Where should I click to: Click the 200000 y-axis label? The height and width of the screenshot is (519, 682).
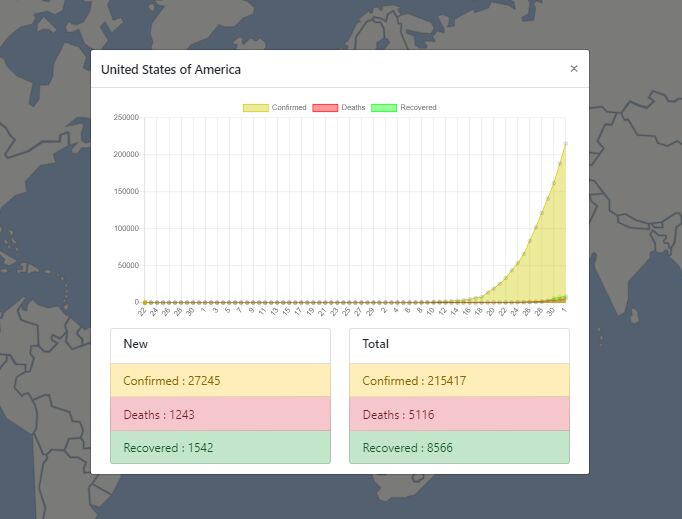[126, 154]
